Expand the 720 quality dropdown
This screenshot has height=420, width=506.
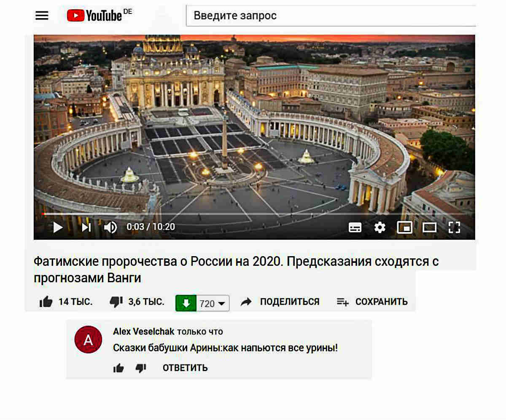coord(213,303)
